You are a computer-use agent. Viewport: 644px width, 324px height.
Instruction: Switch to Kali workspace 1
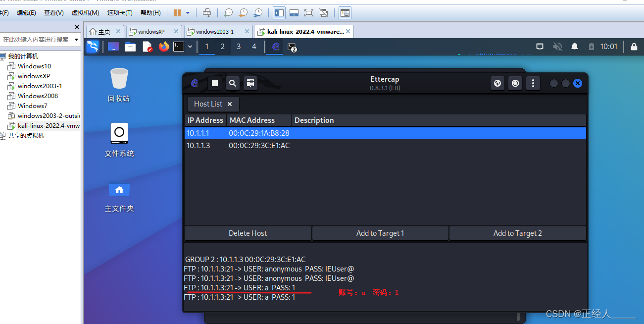pos(207,47)
